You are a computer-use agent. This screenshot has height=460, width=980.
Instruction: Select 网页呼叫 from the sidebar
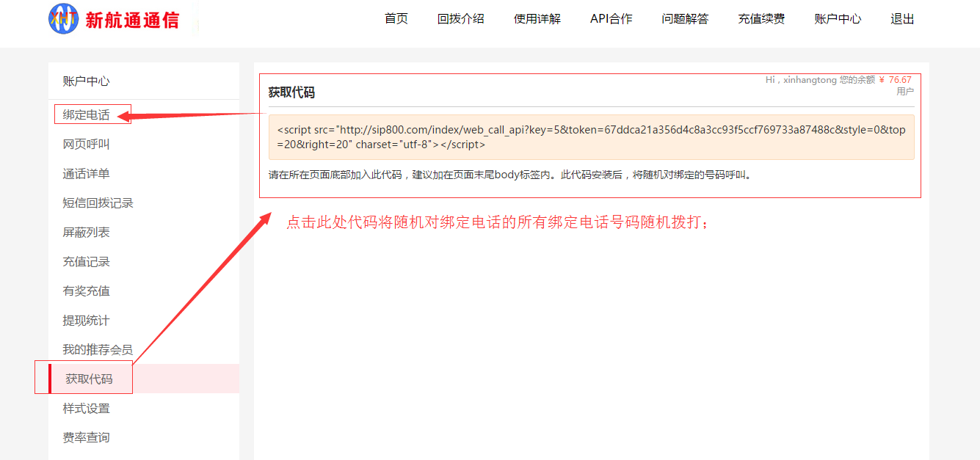coord(86,145)
